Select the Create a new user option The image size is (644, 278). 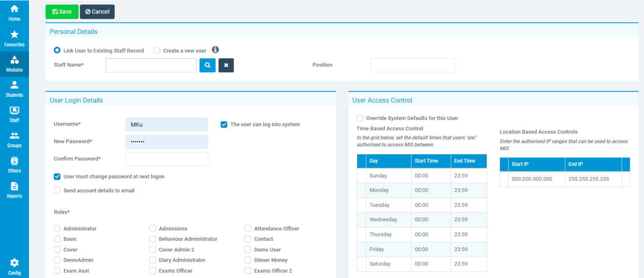click(x=157, y=50)
